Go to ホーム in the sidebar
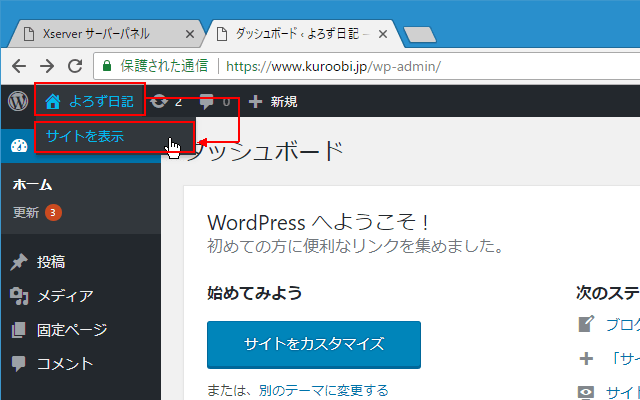This screenshot has width=640, height=400. [32, 185]
